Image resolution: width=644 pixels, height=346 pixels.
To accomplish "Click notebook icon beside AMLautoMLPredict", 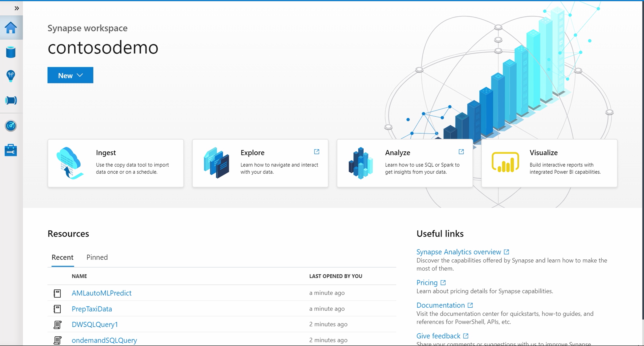I will point(57,293).
